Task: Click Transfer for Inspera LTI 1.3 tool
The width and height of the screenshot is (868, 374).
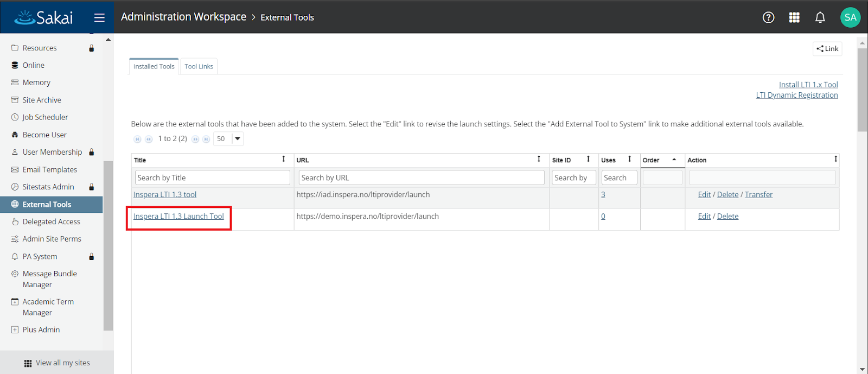Action: coord(758,194)
